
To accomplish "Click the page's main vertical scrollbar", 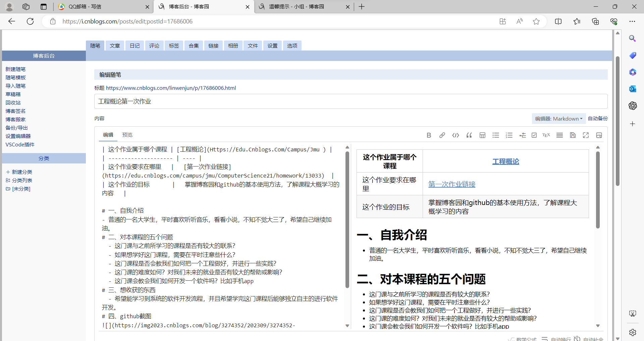I will 618,121.
